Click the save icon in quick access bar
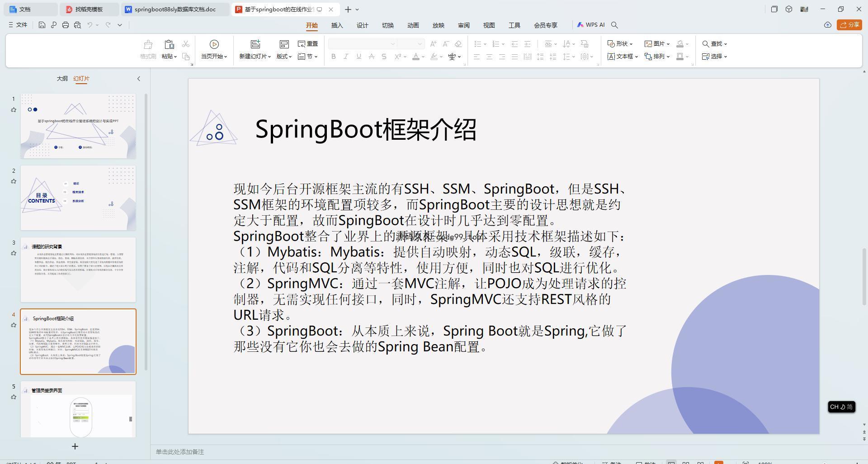The width and height of the screenshot is (868, 464). [x=42, y=25]
